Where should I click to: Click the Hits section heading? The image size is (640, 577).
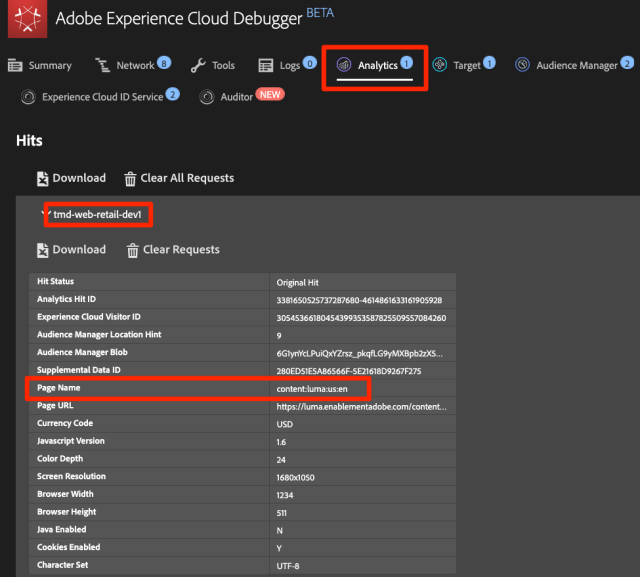29,140
